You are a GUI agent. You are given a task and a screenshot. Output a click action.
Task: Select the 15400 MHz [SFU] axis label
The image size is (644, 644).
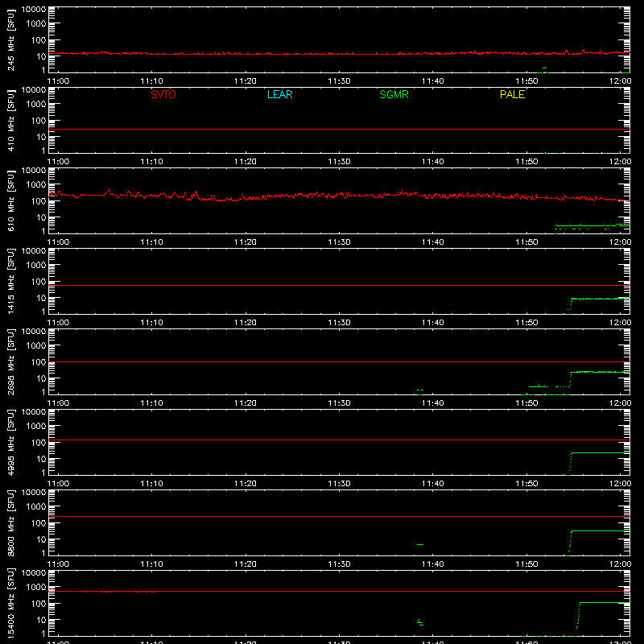(11, 603)
